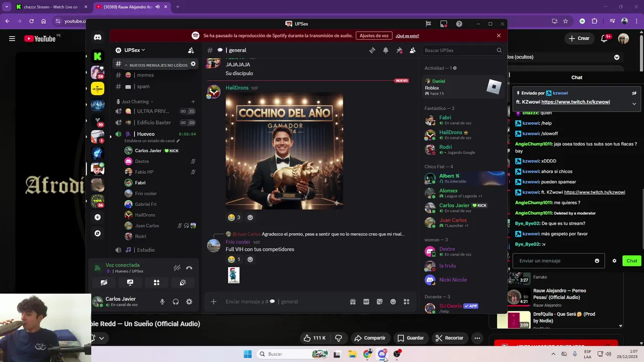Open Discord direct messages home icon
The image size is (644, 362).
(x=98, y=37)
